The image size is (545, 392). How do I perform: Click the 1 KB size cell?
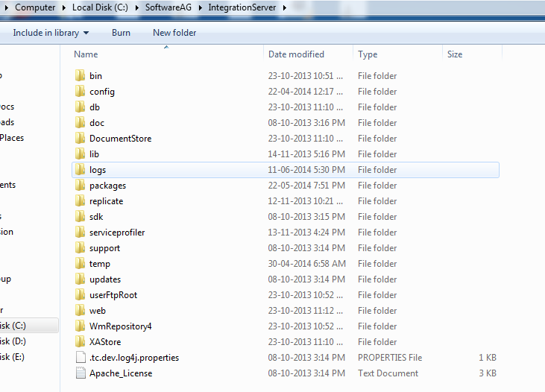(488, 357)
